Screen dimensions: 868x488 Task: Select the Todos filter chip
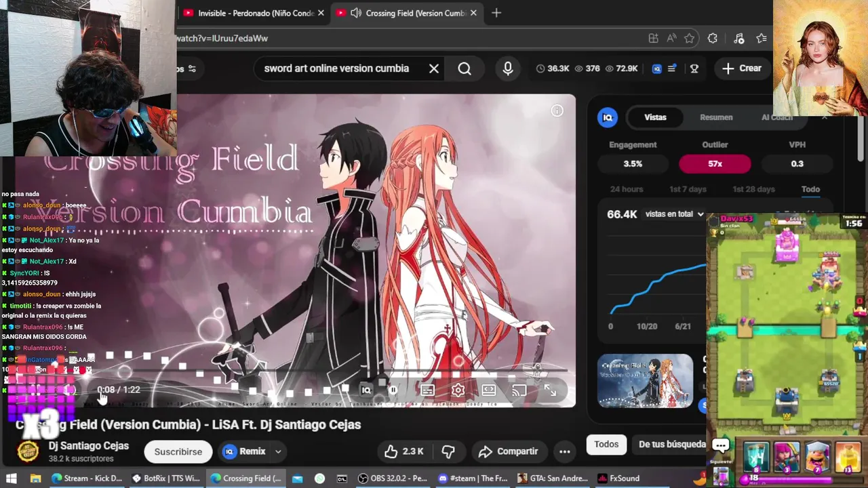point(606,445)
